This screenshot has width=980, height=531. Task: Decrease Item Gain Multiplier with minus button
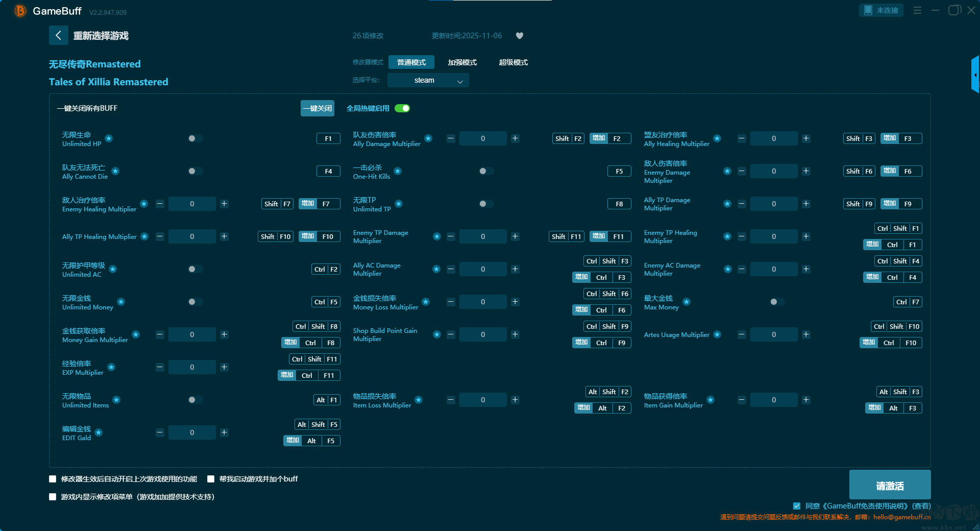742,400
